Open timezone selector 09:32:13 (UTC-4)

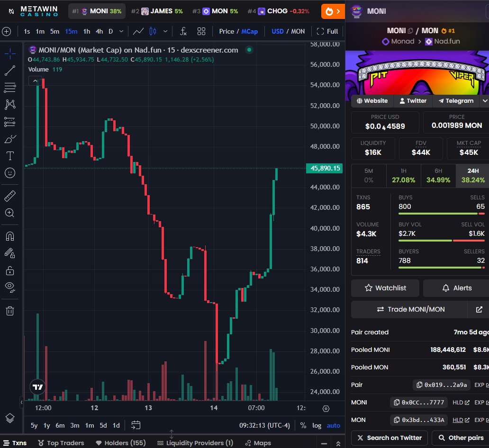pos(264,426)
